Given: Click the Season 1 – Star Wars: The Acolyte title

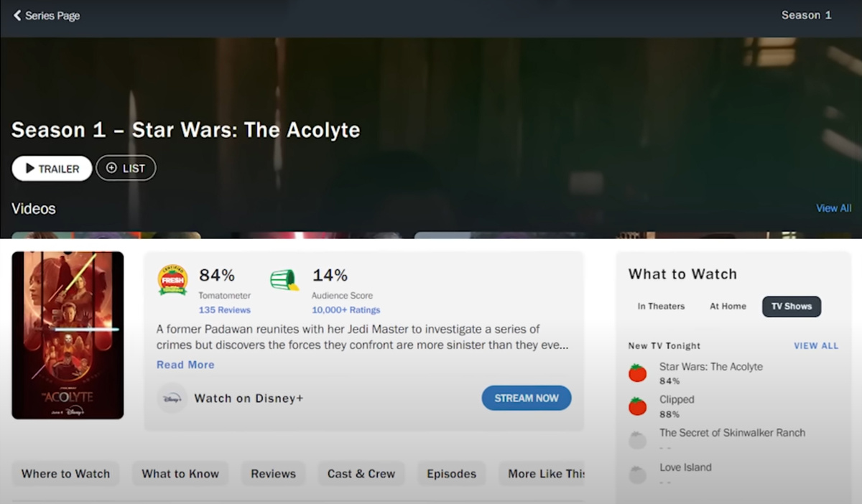Looking at the screenshot, I should coord(185,130).
